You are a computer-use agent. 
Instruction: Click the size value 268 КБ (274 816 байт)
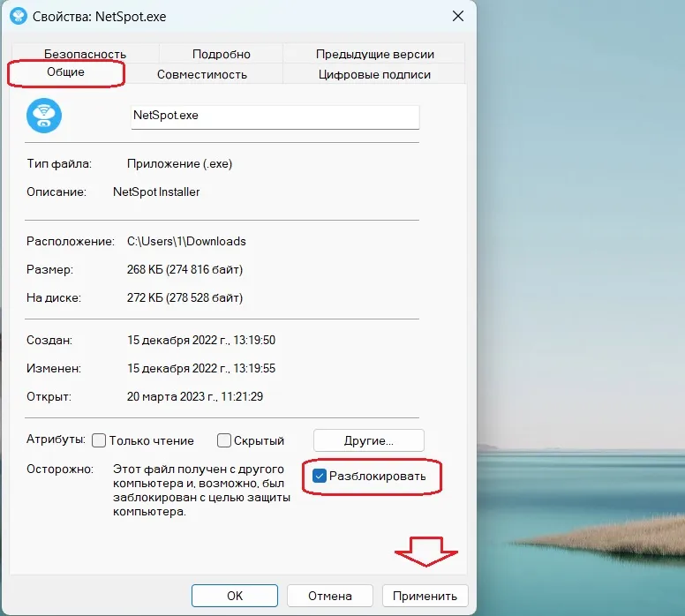point(184,269)
